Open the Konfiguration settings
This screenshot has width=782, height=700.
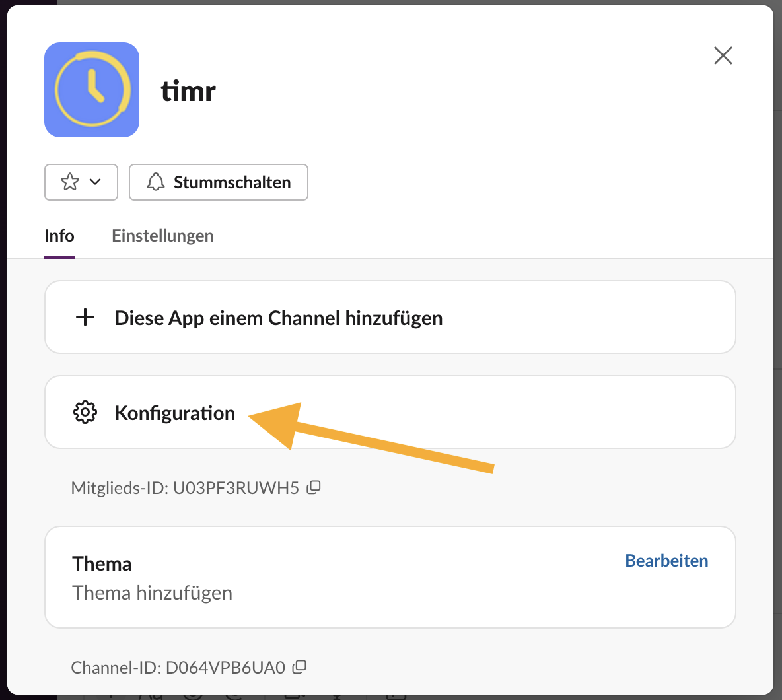point(390,412)
